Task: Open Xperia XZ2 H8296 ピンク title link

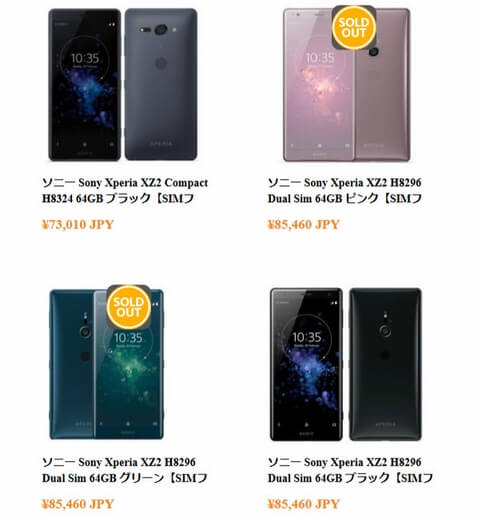Action: tap(345, 190)
